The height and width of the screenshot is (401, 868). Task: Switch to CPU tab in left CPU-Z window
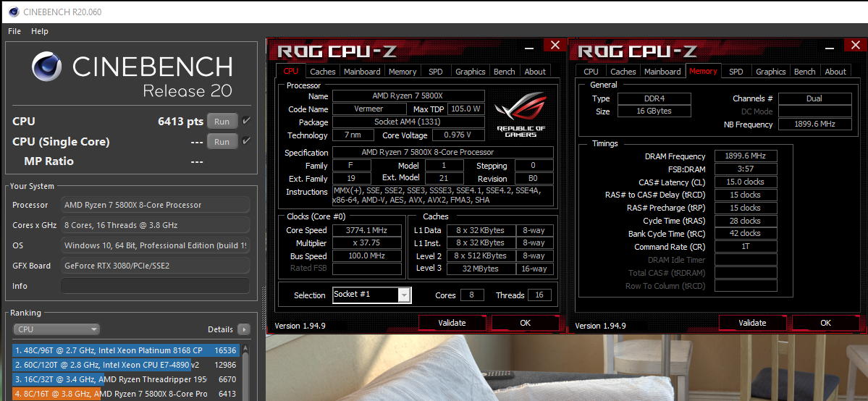pos(290,71)
